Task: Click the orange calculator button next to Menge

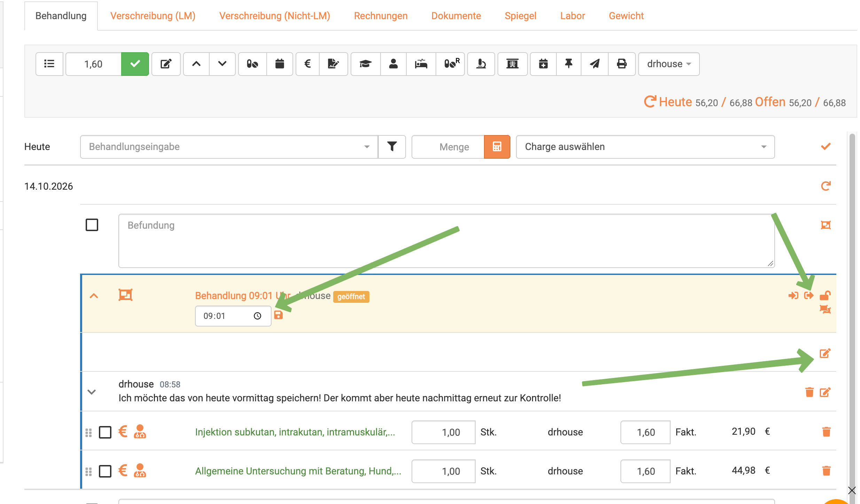Action: [x=497, y=147]
